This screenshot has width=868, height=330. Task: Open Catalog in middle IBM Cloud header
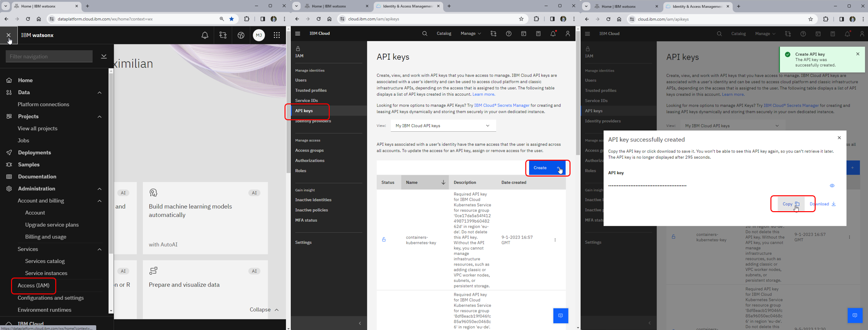click(444, 34)
